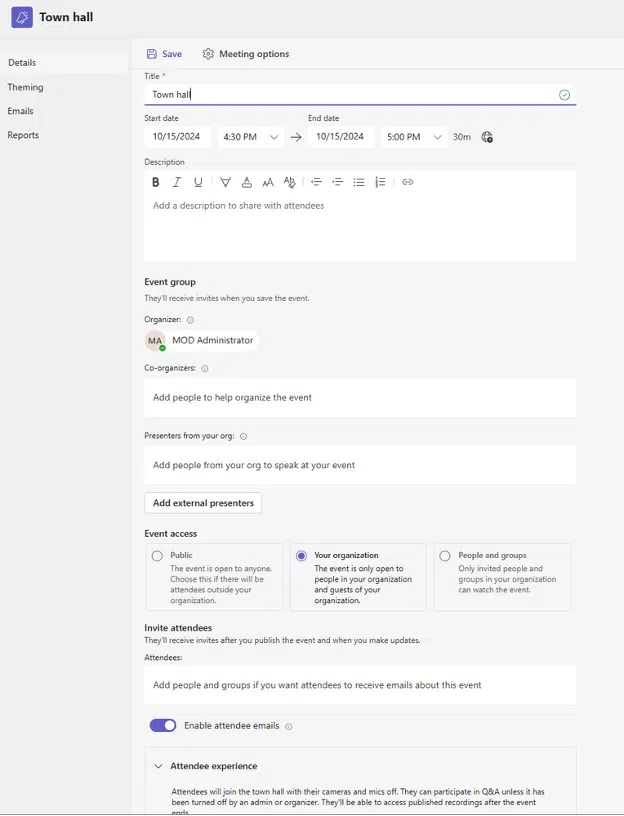
Task: Click the Town hall app icon
Action: pyautogui.click(x=22, y=17)
